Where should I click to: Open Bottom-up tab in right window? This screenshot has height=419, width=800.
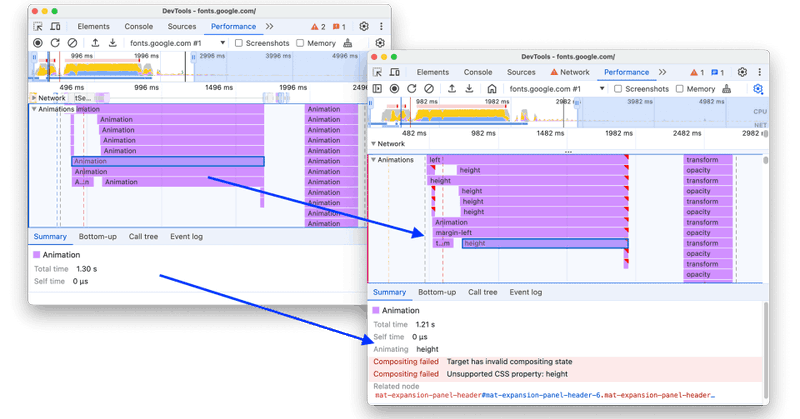click(x=437, y=292)
